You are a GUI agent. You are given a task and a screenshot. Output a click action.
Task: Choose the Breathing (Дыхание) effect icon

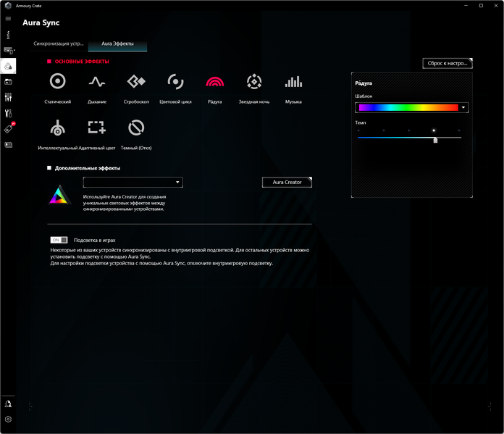(x=97, y=82)
